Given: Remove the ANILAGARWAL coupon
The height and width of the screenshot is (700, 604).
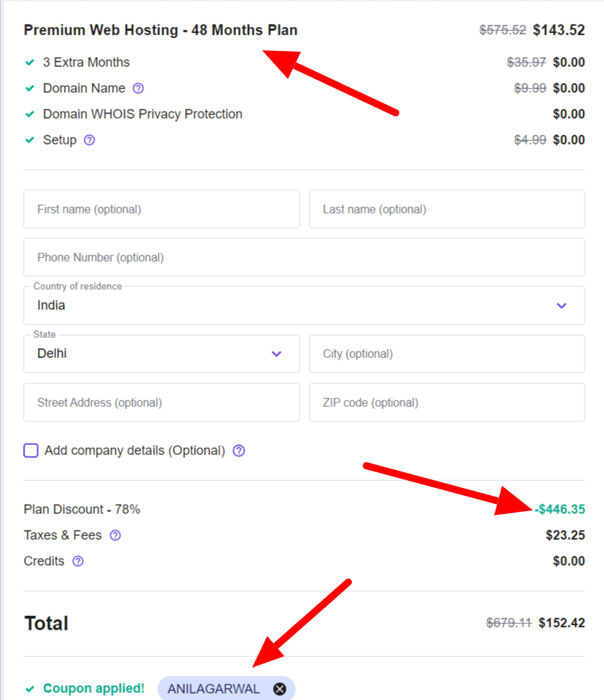Looking at the screenshot, I should (279, 689).
